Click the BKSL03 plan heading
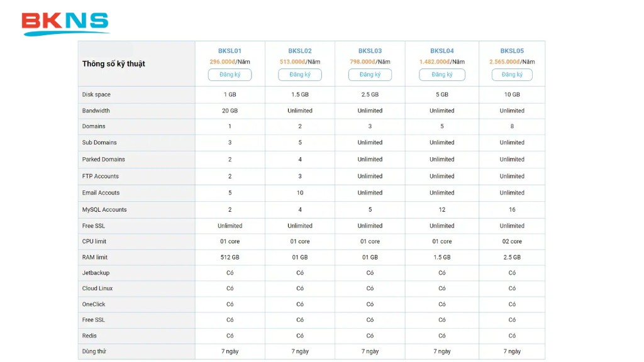 tap(370, 51)
